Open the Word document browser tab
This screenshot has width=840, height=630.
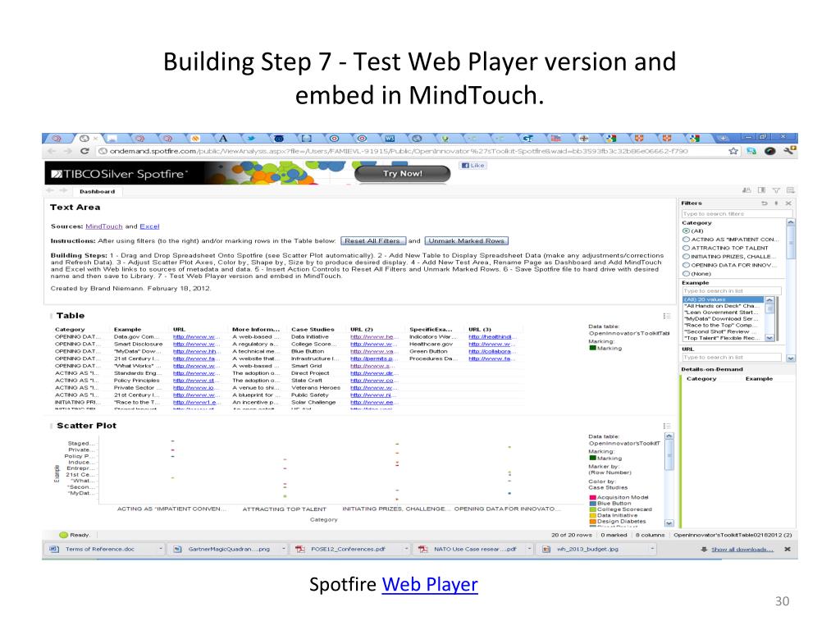coord(390,138)
